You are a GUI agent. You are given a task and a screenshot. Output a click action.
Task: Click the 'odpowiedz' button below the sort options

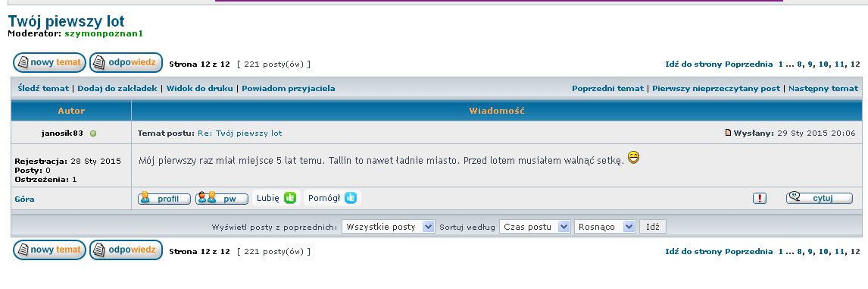pyautogui.click(x=126, y=250)
